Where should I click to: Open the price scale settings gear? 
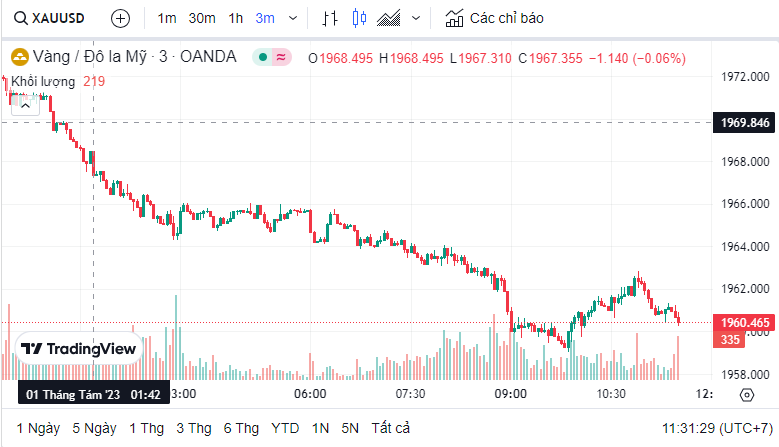point(746,394)
